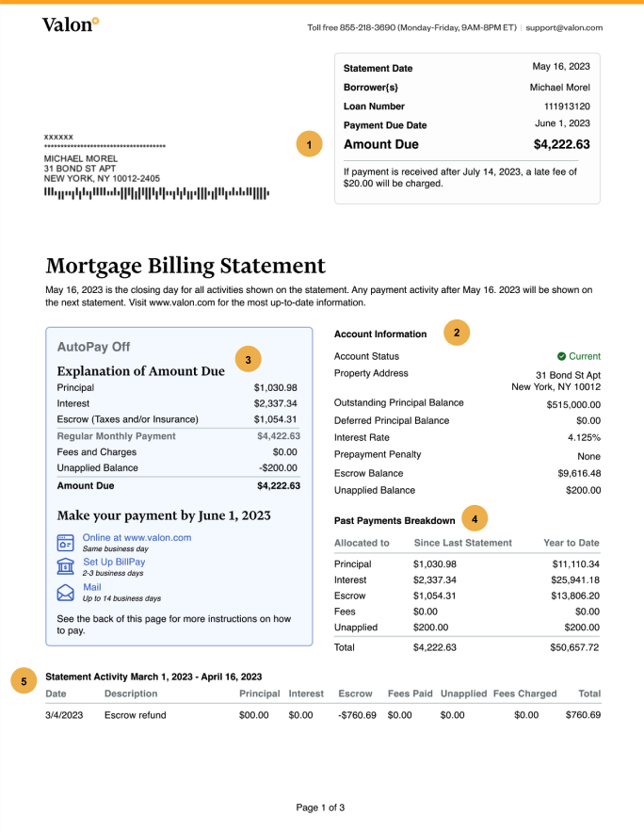Click orange annotation marker number 5
Viewport: 644px width, 832px height.
tap(25, 680)
